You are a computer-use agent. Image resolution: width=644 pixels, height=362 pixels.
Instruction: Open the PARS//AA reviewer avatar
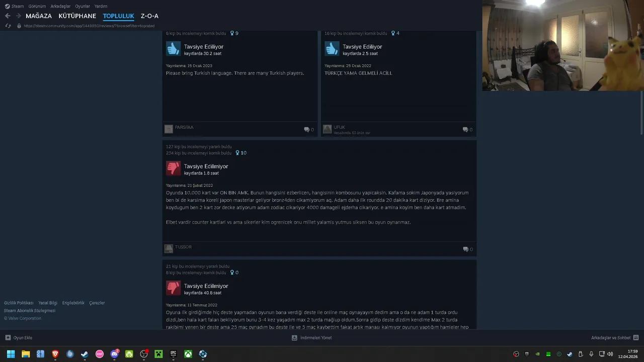click(x=169, y=129)
